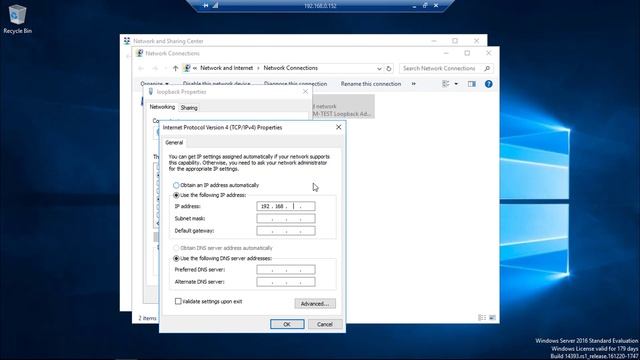
Task: Click the Network and Sharing Center title icon
Action: [127, 41]
